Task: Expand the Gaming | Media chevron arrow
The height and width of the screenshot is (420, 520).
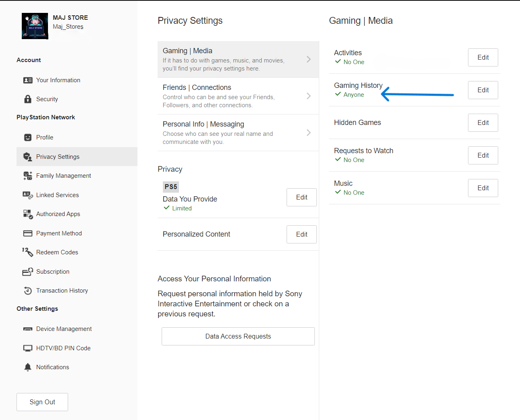Action: (x=308, y=59)
